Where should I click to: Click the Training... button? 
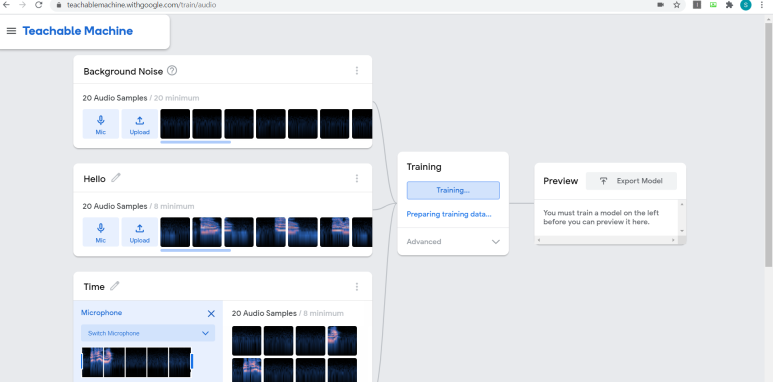pyautogui.click(x=453, y=190)
